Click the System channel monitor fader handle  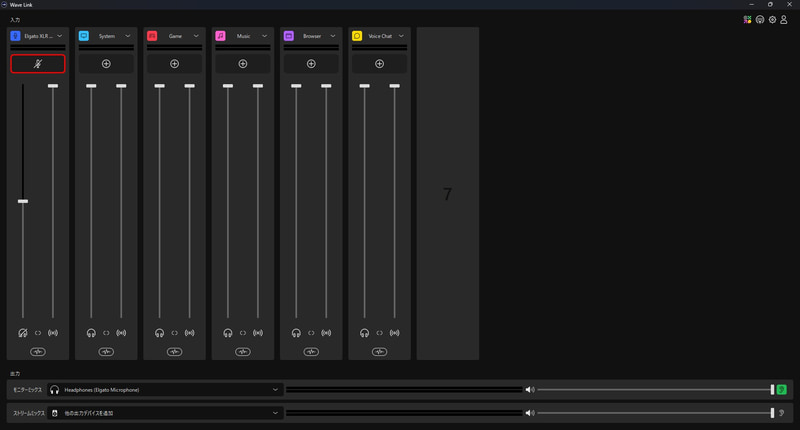pos(91,86)
